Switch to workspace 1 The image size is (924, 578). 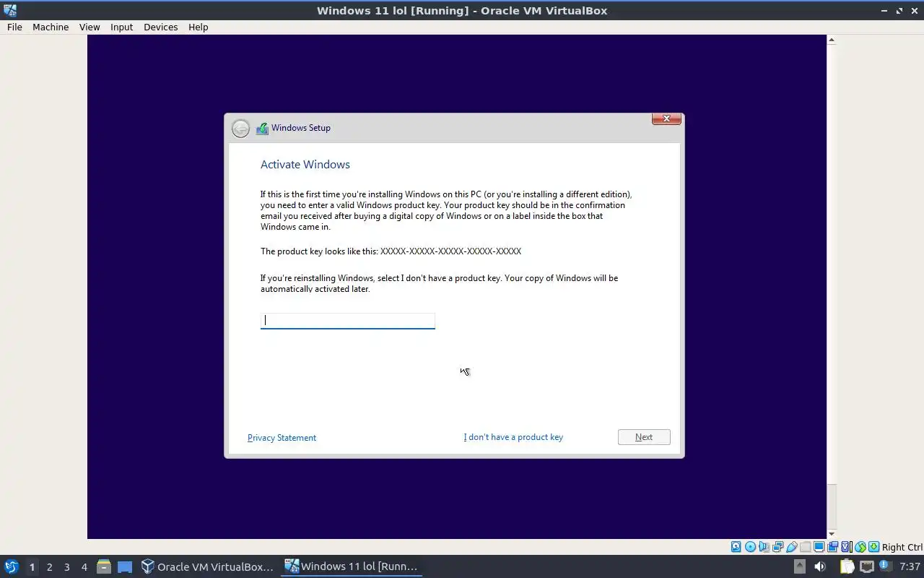32,567
